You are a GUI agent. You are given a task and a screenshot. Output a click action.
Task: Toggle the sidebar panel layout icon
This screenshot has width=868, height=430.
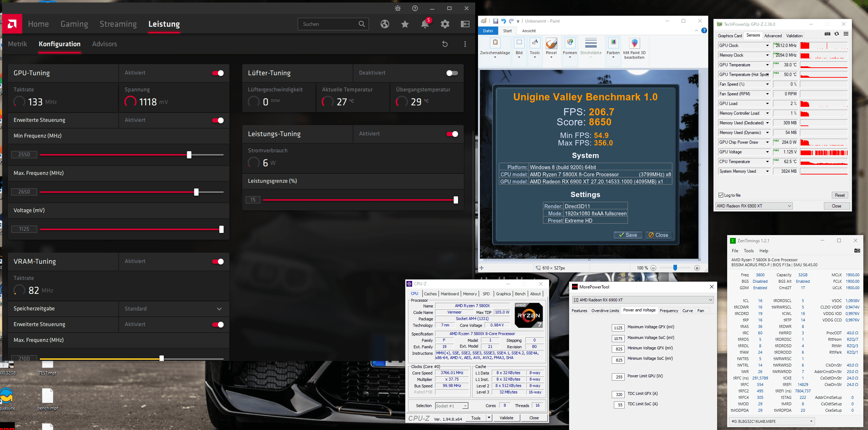click(x=465, y=24)
